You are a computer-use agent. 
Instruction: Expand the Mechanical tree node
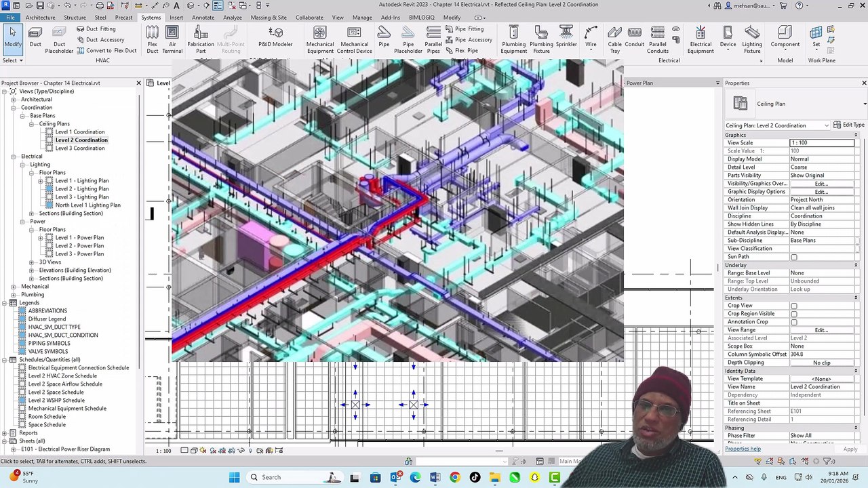click(x=13, y=287)
